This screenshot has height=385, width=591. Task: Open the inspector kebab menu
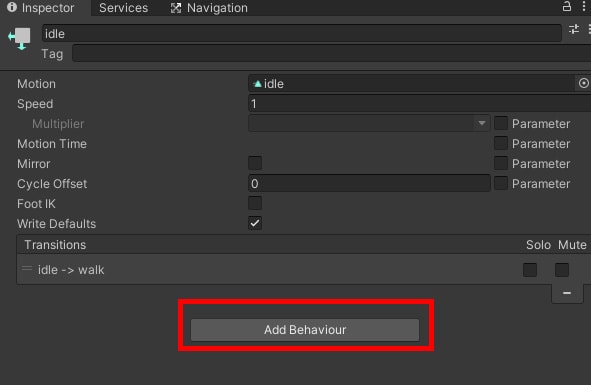pyautogui.click(x=583, y=6)
